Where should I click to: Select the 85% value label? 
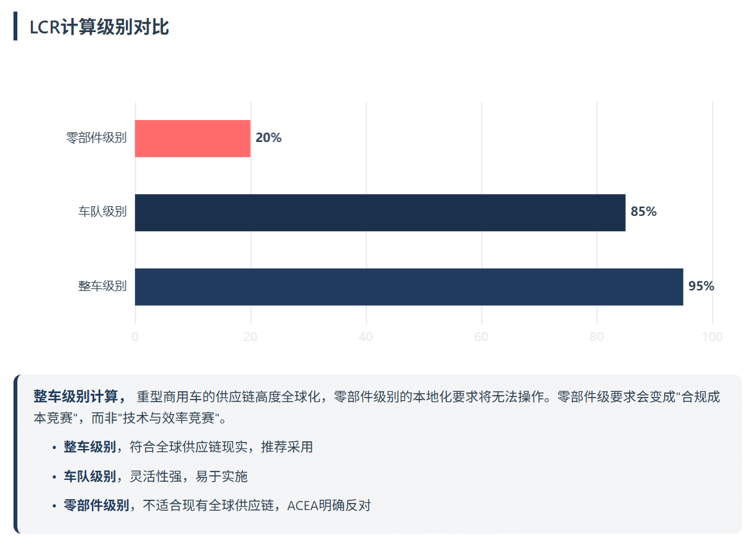(644, 211)
